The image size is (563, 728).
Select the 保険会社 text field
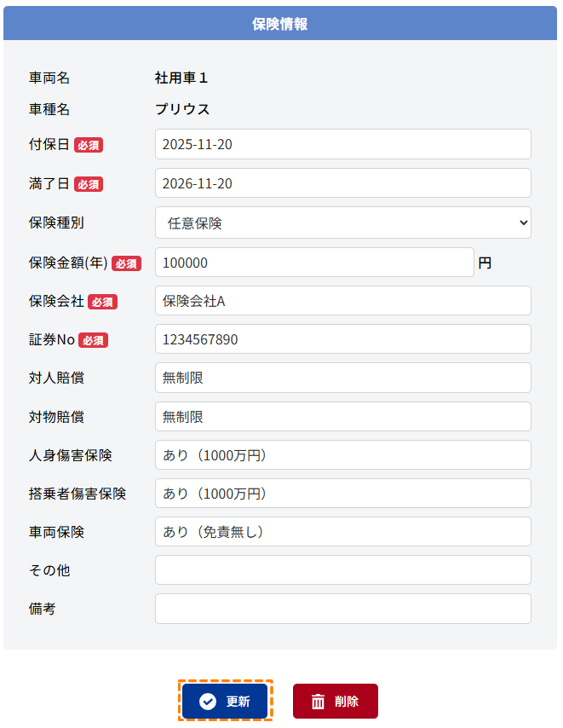(x=342, y=301)
